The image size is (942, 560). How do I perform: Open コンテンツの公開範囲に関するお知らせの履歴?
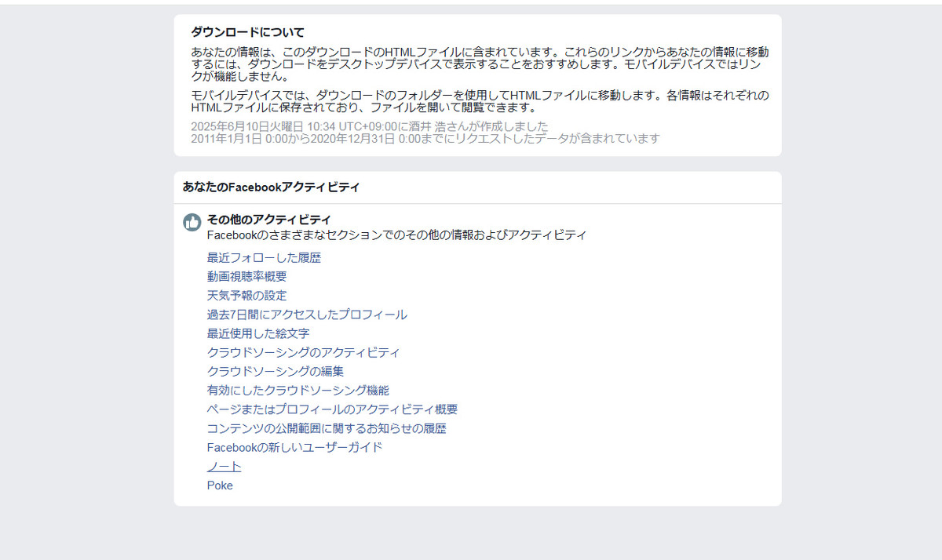click(x=327, y=428)
